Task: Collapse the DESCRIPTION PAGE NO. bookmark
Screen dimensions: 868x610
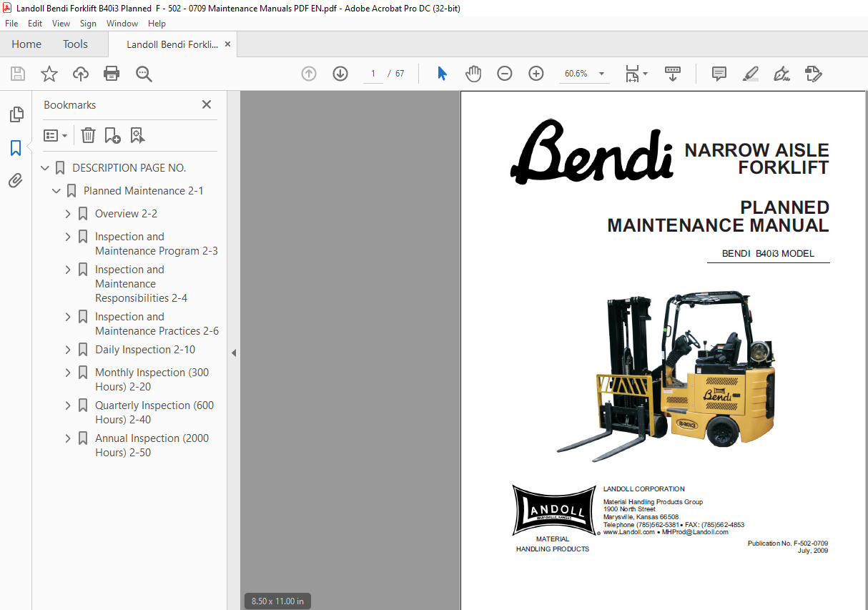Action: (45, 168)
